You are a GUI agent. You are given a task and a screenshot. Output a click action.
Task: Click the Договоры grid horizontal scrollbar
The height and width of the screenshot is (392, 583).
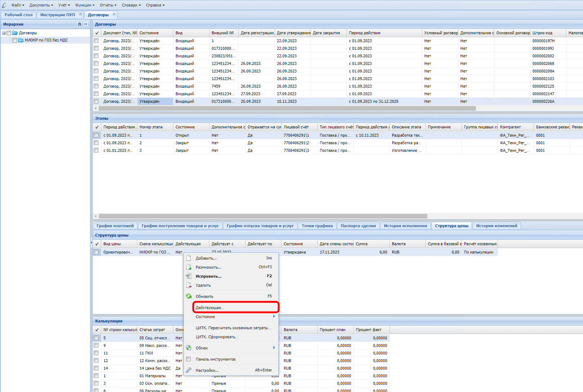pos(287,109)
